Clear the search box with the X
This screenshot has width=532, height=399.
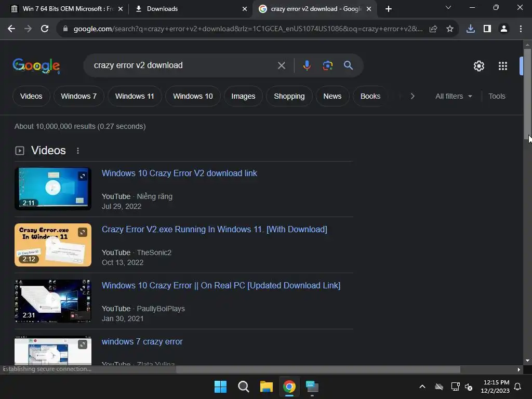pos(281,65)
